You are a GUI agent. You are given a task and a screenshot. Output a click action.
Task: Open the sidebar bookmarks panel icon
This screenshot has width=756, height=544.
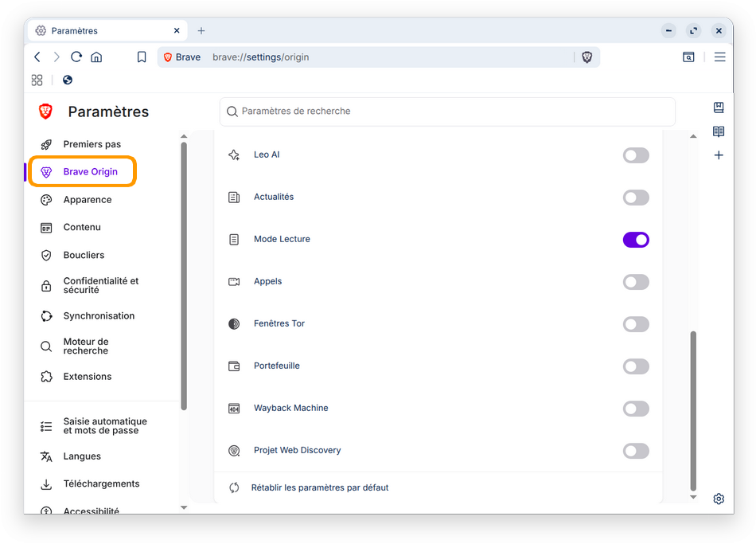click(x=719, y=108)
